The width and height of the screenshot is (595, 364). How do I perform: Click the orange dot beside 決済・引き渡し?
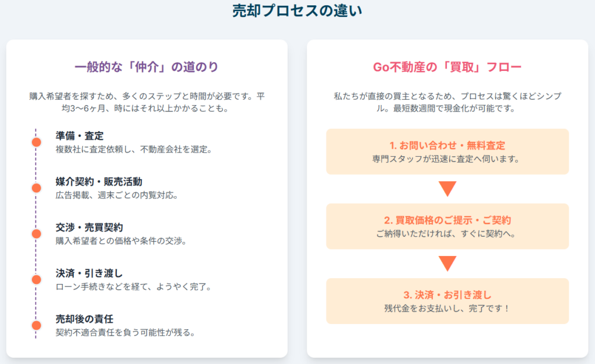pyautogui.click(x=37, y=279)
